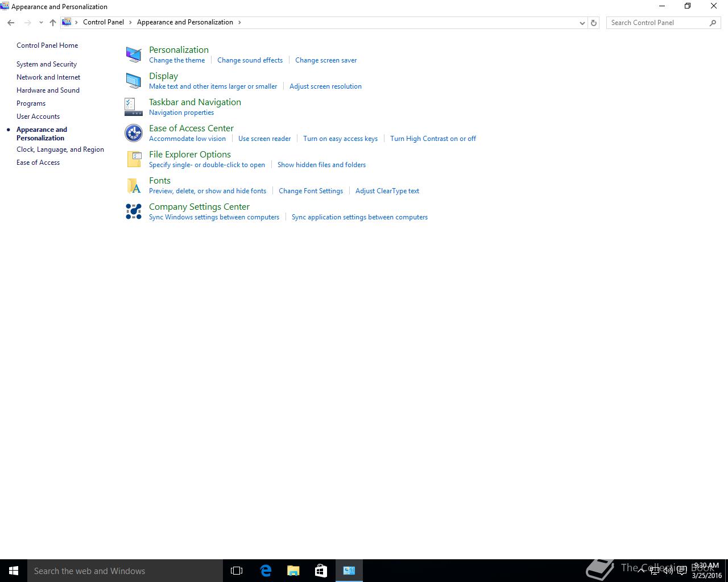
Task: Open the Windows Start menu
Action: 14,571
